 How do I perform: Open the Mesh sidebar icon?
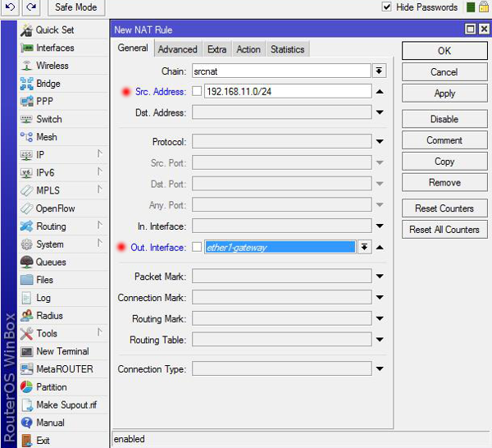(27, 137)
